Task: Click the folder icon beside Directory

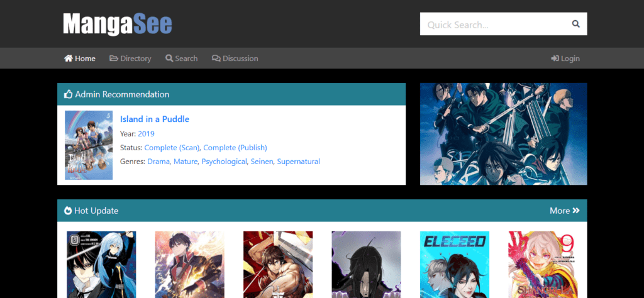Action: [x=114, y=58]
